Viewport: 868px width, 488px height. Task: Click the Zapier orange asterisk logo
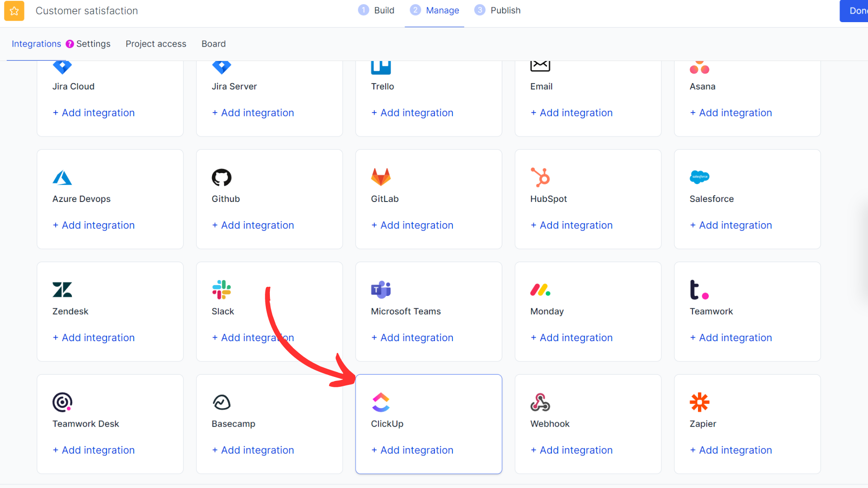click(x=699, y=402)
